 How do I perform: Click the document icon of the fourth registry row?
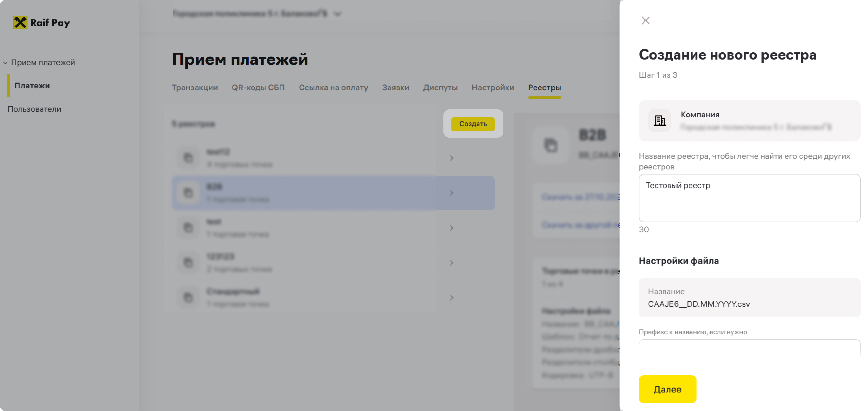(x=188, y=262)
